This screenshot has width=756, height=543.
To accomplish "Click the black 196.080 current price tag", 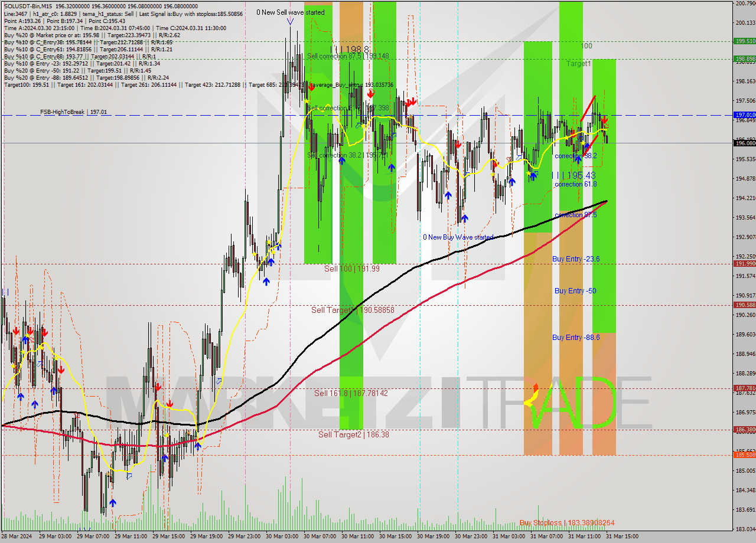I will pyautogui.click(x=744, y=143).
